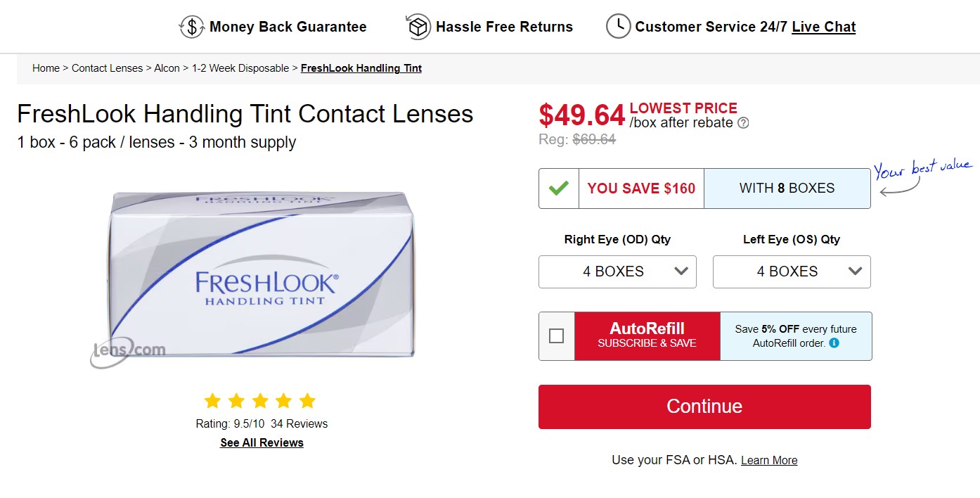
Task: Click the Right Eye dropdown chevron arrow
Action: click(681, 271)
